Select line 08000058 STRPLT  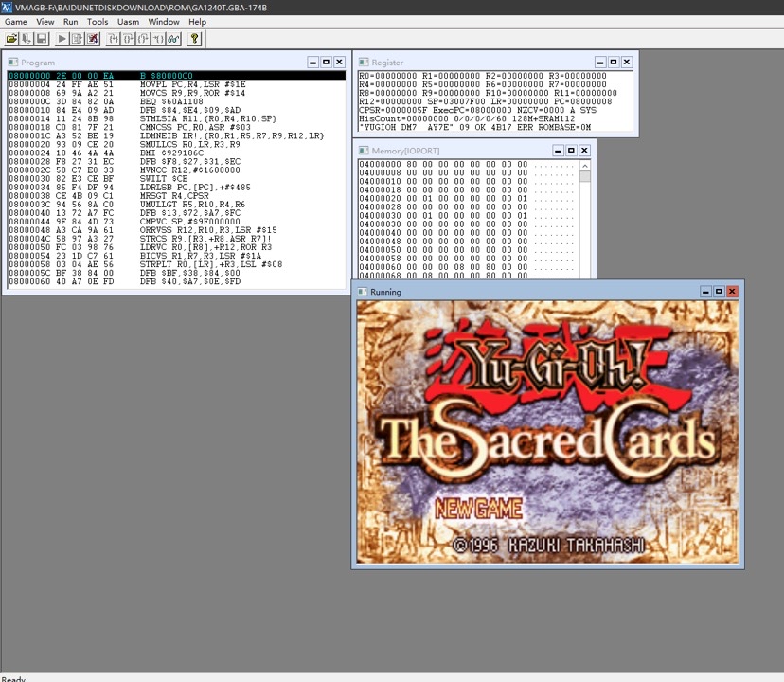[x=176, y=264]
